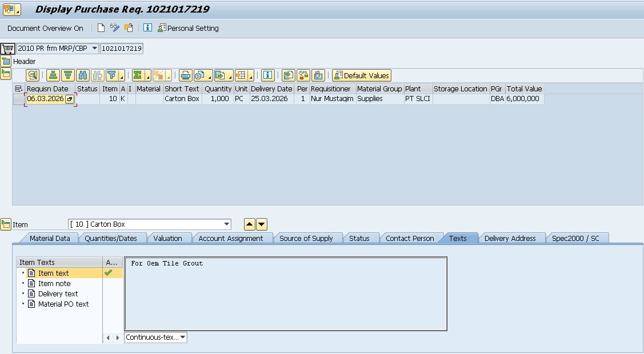Open the PR document type dropdown
Image resolution: width=644 pixels, height=354 pixels.
(94, 49)
